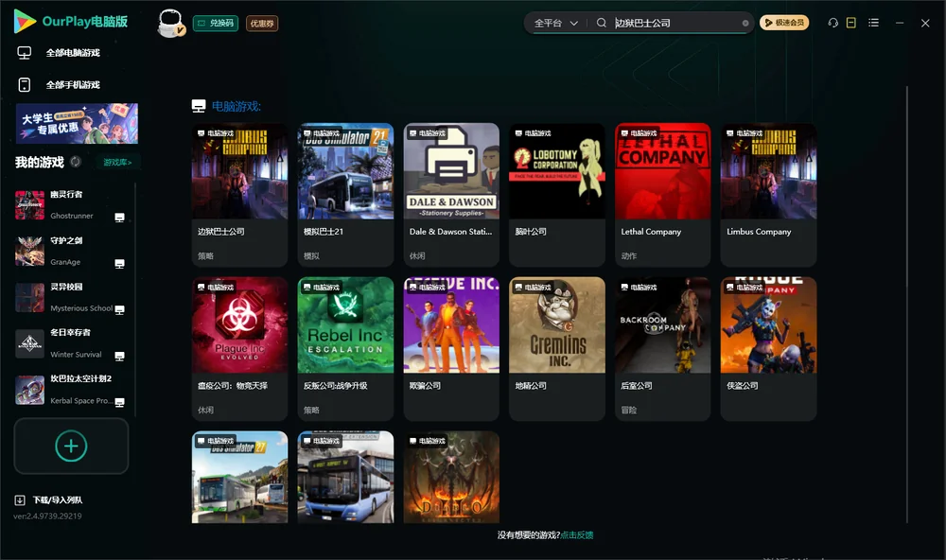Screen dimensions: 946x560
Task: Open the 地精公司 Gremlins Inc card
Action: click(557, 349)
